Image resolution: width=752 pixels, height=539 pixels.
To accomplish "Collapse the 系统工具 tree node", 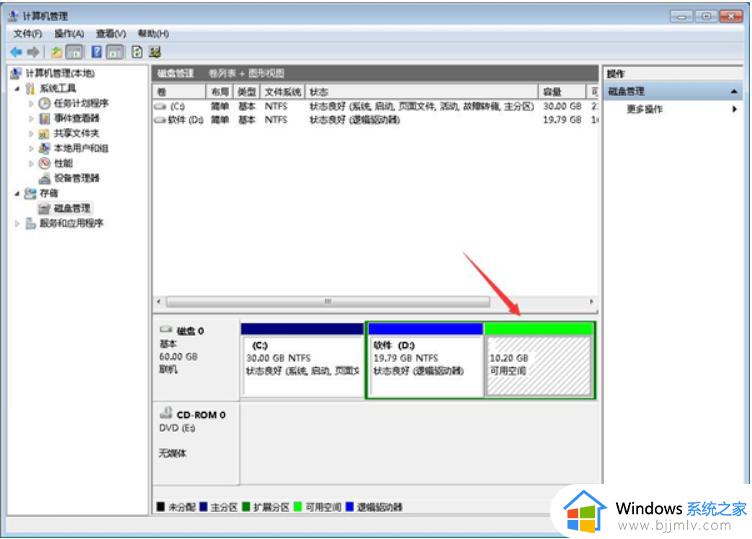I will 17,89.
